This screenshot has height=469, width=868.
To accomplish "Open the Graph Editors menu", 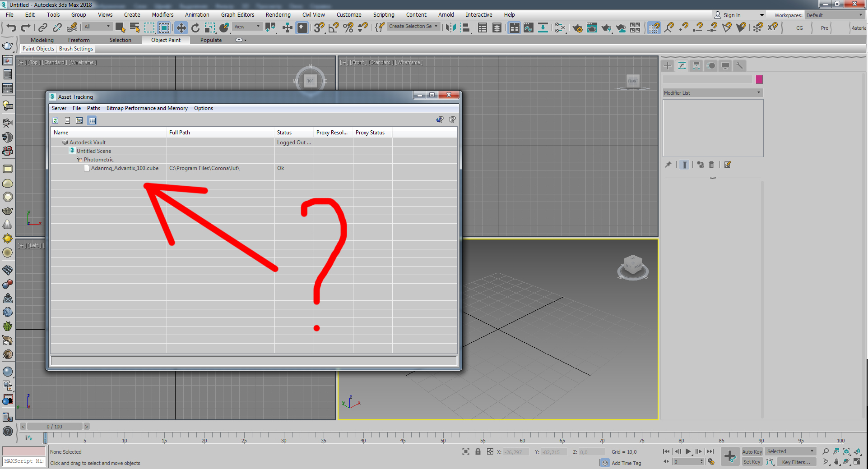I will point(238,15).
